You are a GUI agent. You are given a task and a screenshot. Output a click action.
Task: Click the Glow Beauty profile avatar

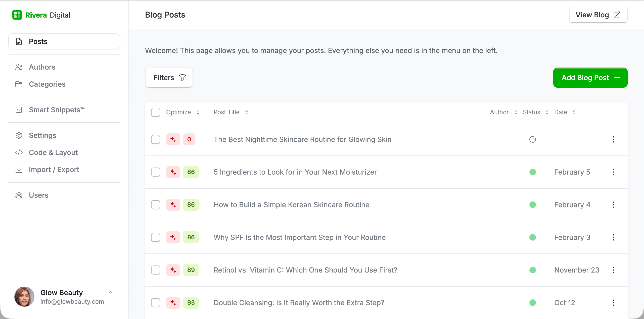click(24, 297)
